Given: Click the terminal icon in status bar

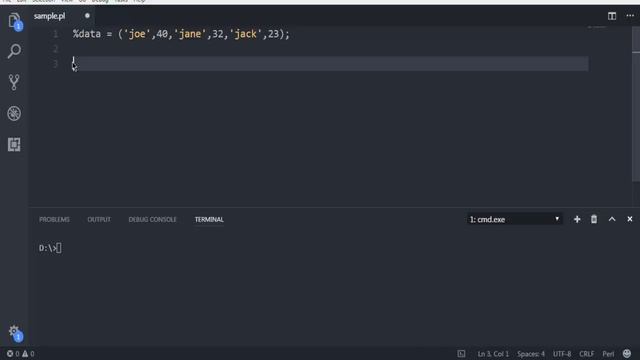Looking at the screenshot, I should (461, 353).
